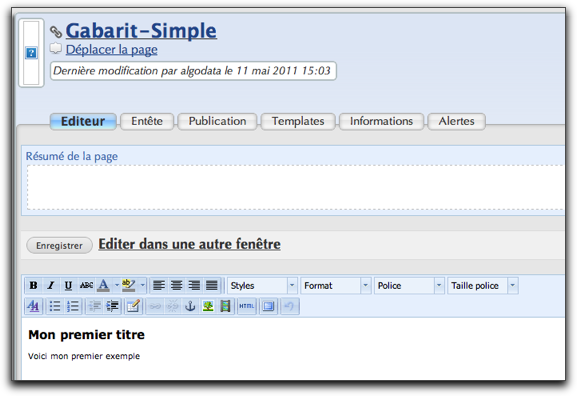This screenshot has height=396, width=577.
Task: Apply background highlight color
Action: pos(128,285)
